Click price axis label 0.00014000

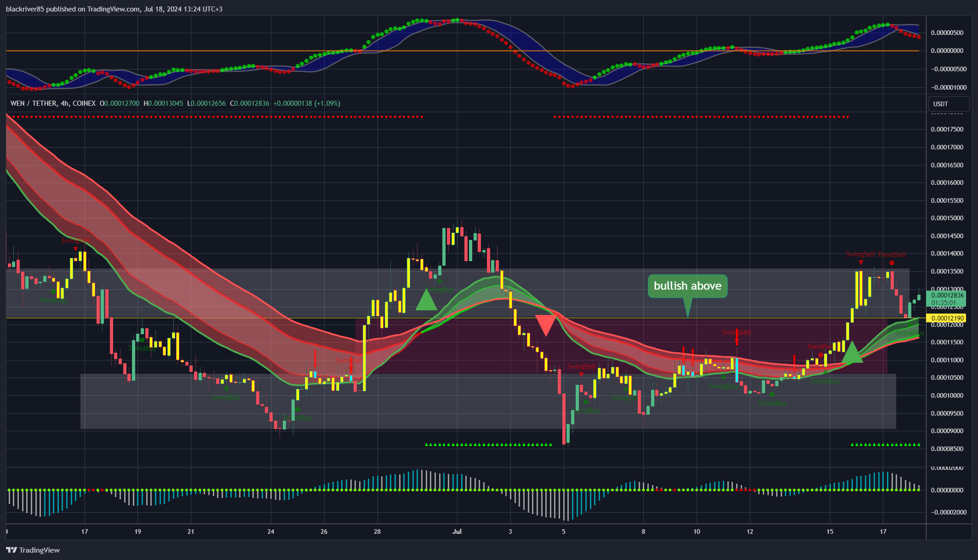point(947,253)
